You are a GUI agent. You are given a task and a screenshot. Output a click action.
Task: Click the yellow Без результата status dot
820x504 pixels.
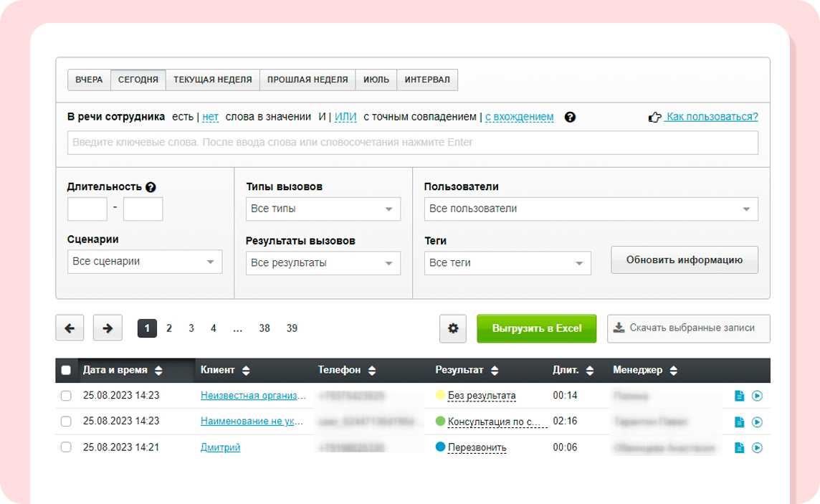pos(440,395)
